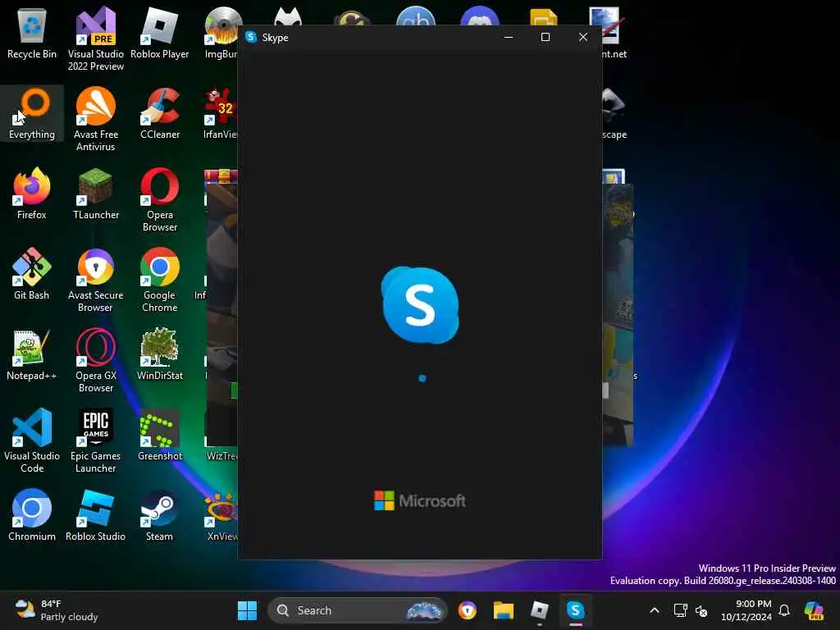This screenshot has width=840, height=630.
Task: Select the Greenshot desktop shortcut
Action: tap(160, 435)
